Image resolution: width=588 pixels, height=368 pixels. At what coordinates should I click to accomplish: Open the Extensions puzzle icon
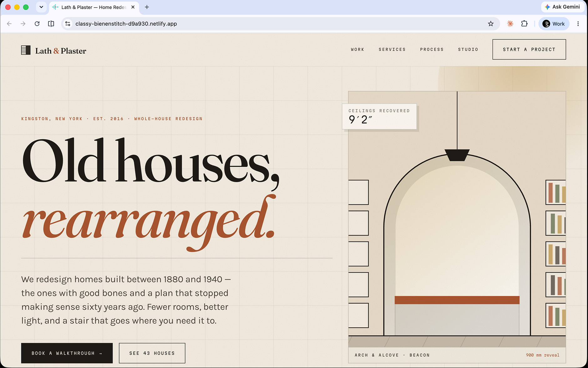pos(525,24)
